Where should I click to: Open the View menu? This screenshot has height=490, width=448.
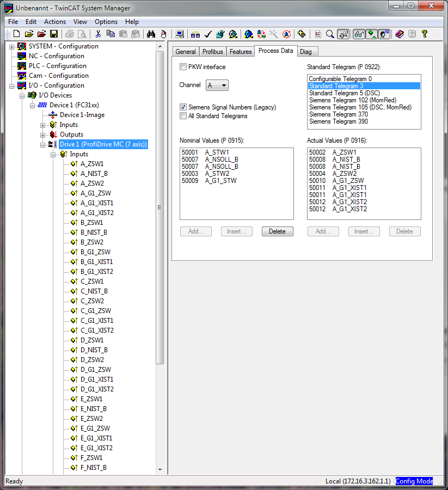[x=80, y=22]
